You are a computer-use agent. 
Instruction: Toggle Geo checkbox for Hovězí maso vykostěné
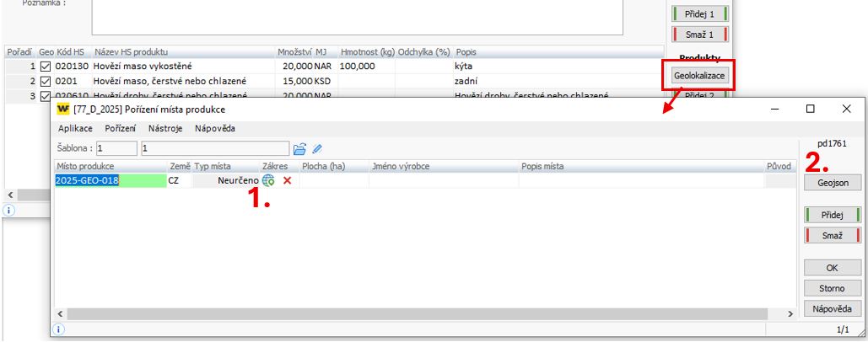click(x=46, y=67)
